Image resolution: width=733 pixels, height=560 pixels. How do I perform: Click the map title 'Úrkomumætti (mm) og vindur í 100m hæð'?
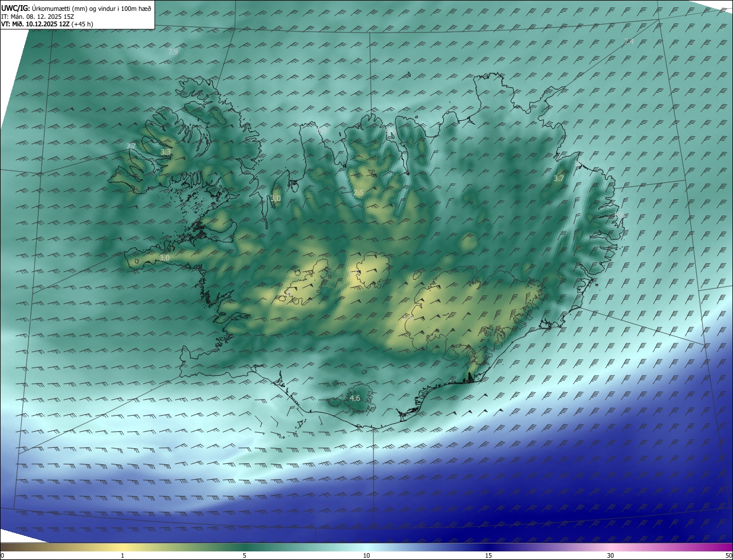click(x=91, y=9)
